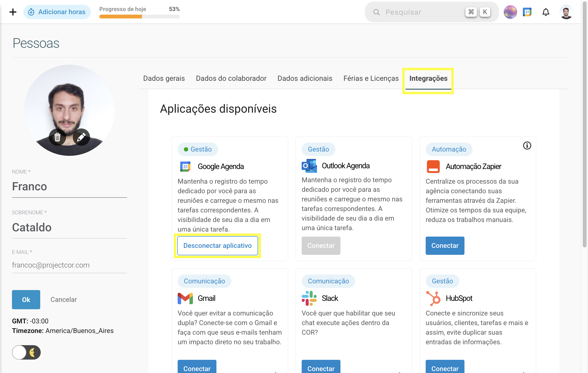Click the HubSpot title text
The width and height of the screenshot is (588, 373).
(459, 298)
